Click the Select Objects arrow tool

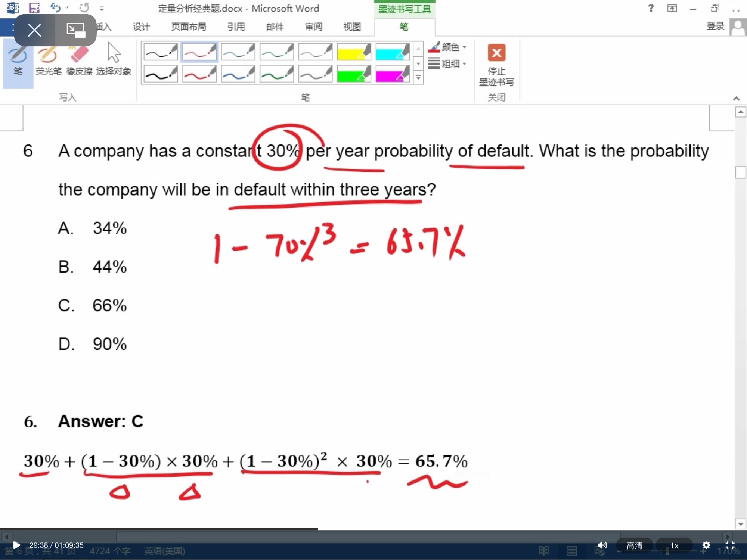(x=114, y=60)
